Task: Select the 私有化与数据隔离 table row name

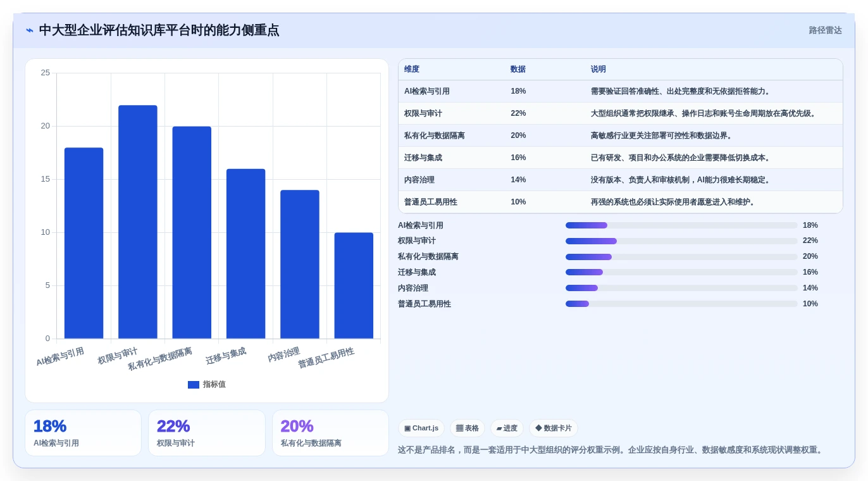Action: click(x=435, y=136)
